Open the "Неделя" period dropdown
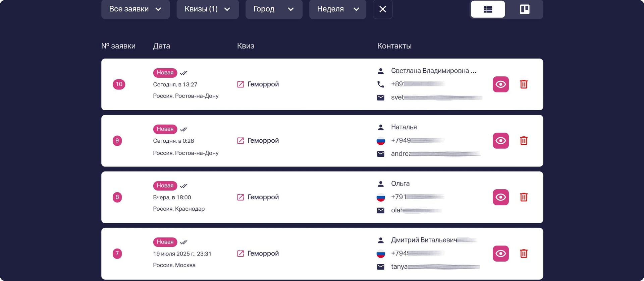Image resolution: width=644 pixels, height=281 pixels. pyautogui.click(x=337, y=9)
